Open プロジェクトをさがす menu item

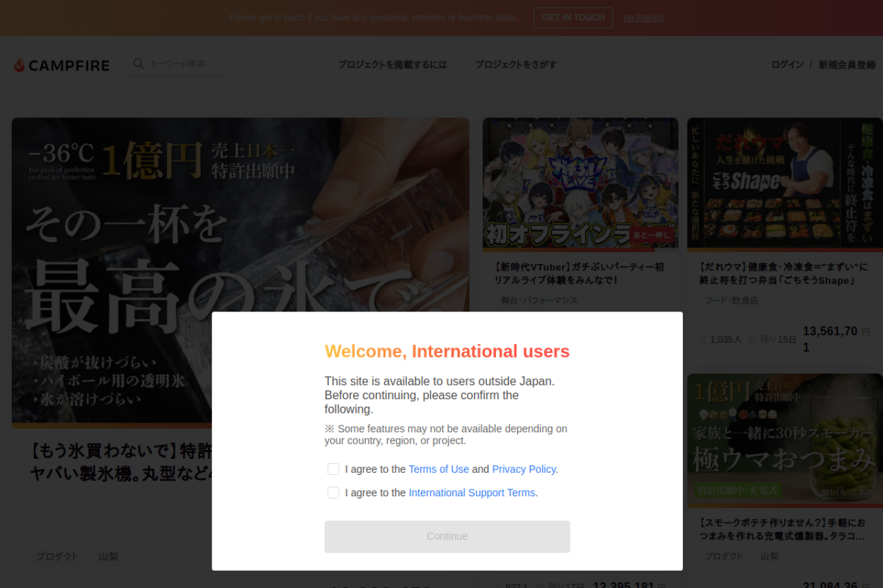click(516, 65)
